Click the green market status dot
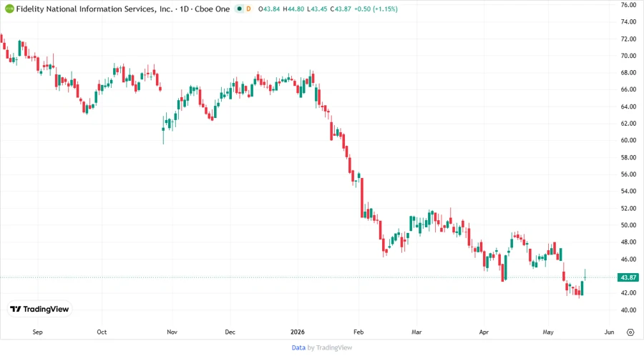This screenshot has width=644, height=356. tap(240, 9)
